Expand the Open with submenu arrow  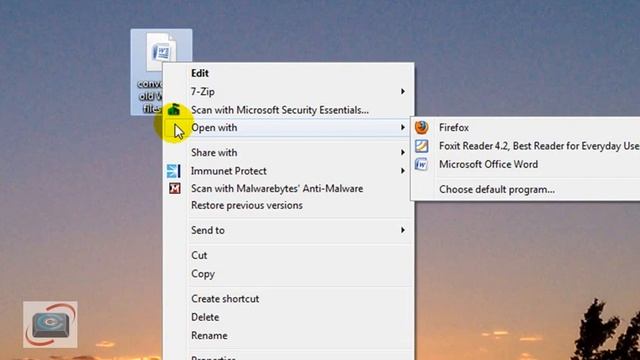click(402, 127)
